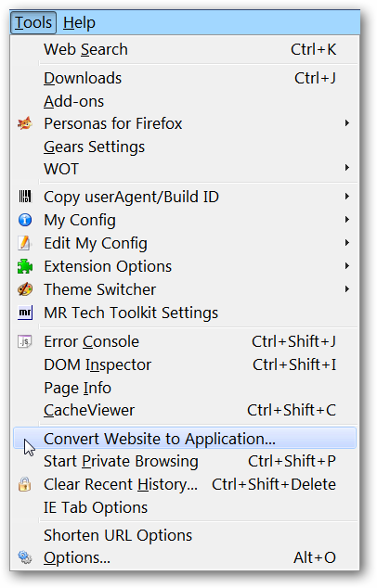The width and height of the screenshot is (377, 588).
Task: Open the Help menu
Action: [79, 22]
